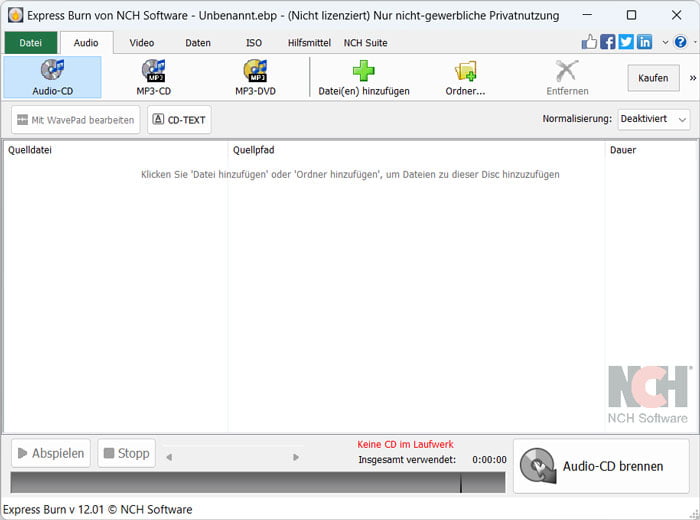Open the blue help question mark icon

tap(680, 42)
